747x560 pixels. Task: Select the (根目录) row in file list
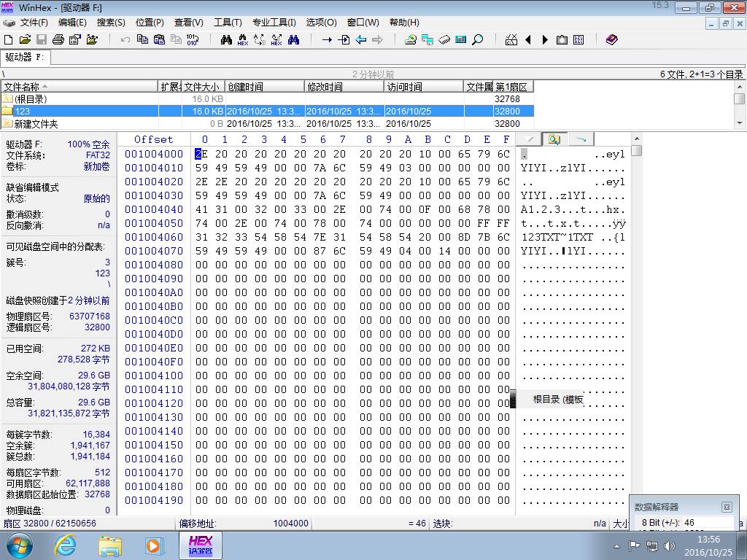pyautogui.click(x=267, y=99)
